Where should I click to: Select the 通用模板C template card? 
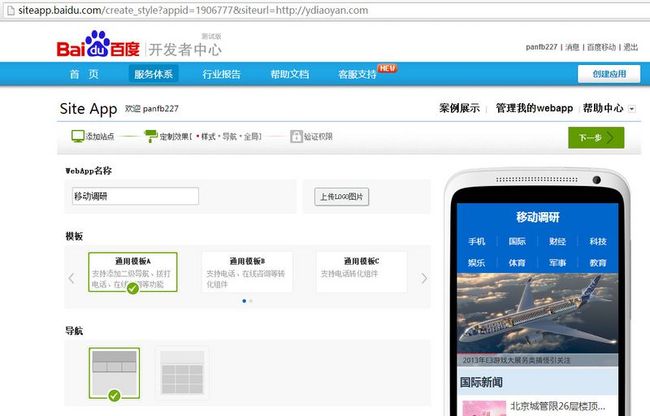pos(361,272)
